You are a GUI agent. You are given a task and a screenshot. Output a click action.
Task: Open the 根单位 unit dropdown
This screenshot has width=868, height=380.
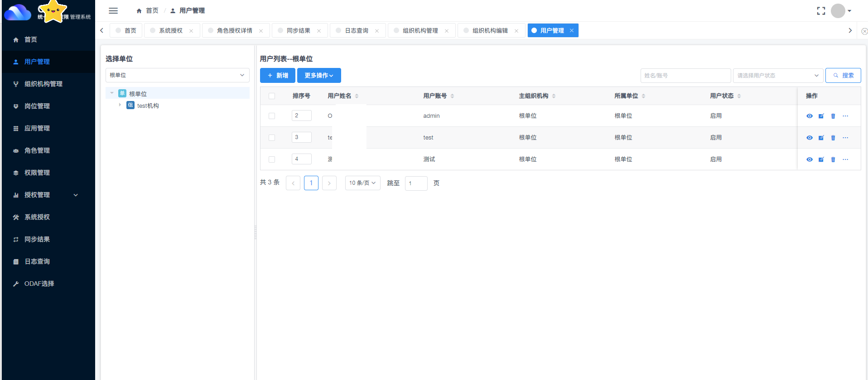(177, 75)
